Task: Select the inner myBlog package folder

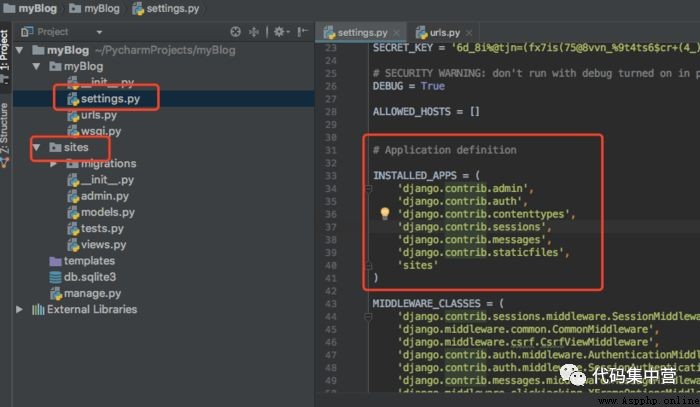Action: 76,66
